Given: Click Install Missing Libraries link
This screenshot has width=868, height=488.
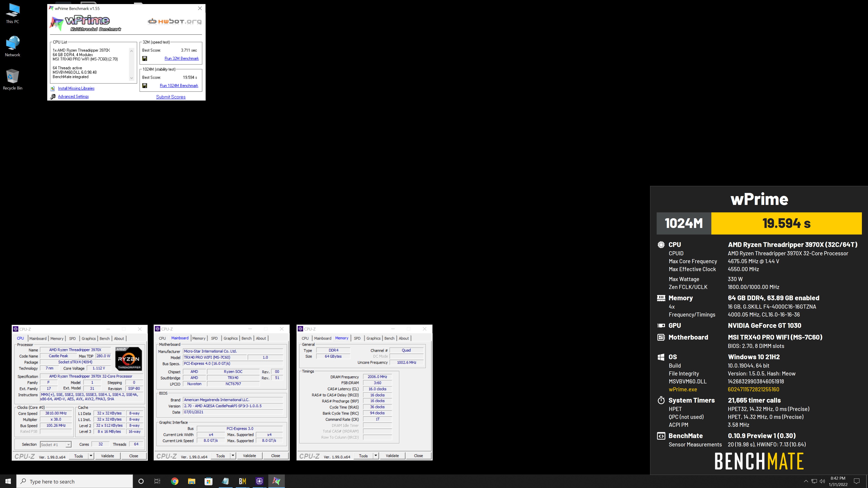Looking at the screenshot, I should [76, 89].
